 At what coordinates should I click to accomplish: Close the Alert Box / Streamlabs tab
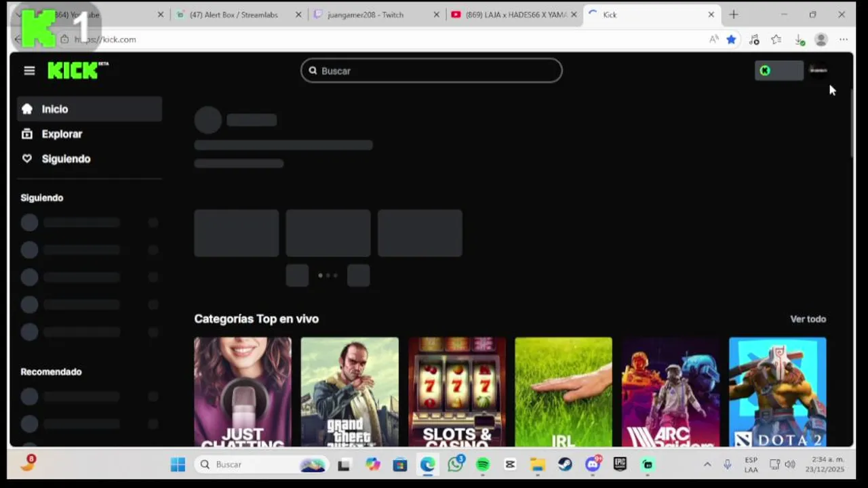298,15
